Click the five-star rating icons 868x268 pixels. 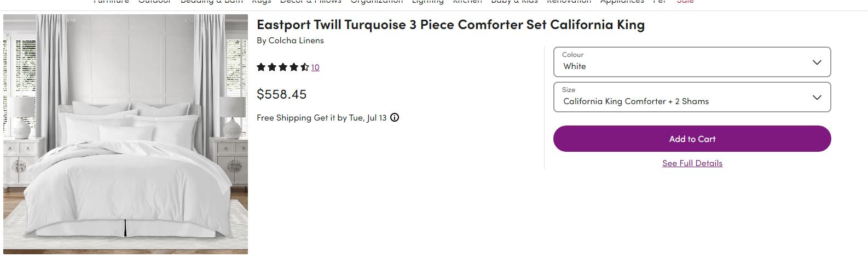pos(283,67)
